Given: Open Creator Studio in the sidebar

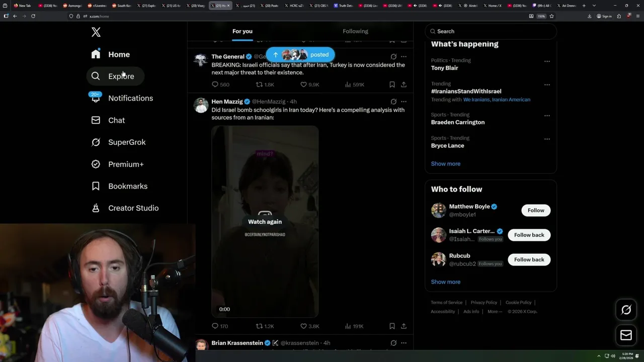Looking at the screenshot, I should tap(125, 208).
